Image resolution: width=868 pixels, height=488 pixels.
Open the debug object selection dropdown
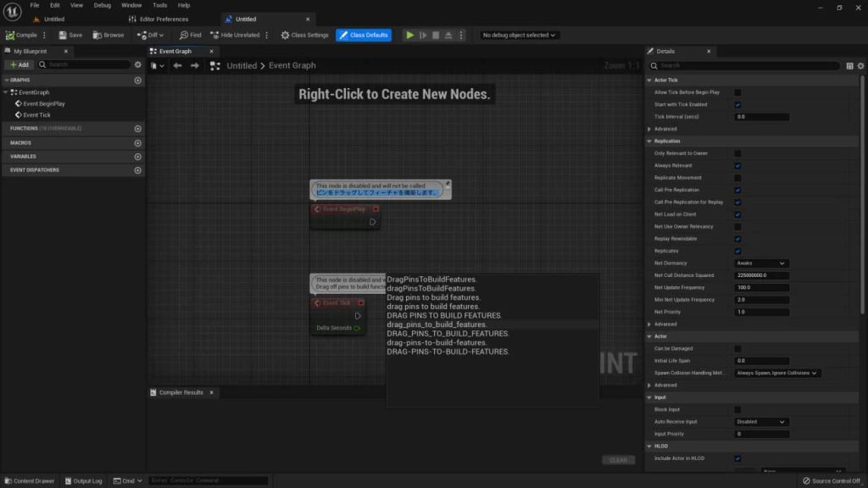518,35
